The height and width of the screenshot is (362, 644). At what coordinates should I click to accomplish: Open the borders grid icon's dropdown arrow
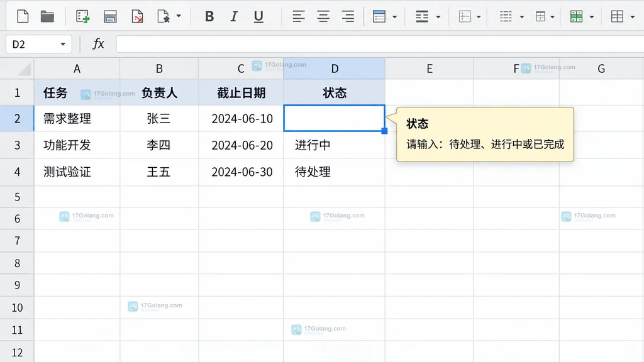tap(633, 17)
